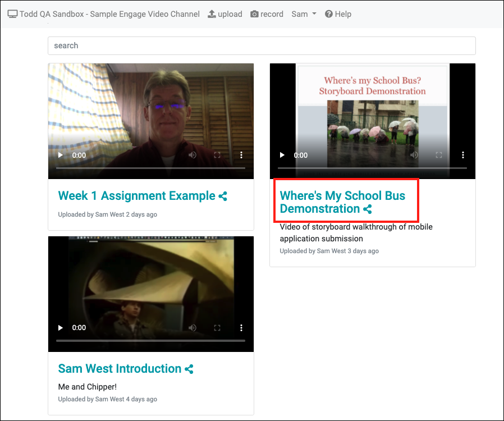Click inside the search field
The image size is (504, 421).
(x=262, y=45)
